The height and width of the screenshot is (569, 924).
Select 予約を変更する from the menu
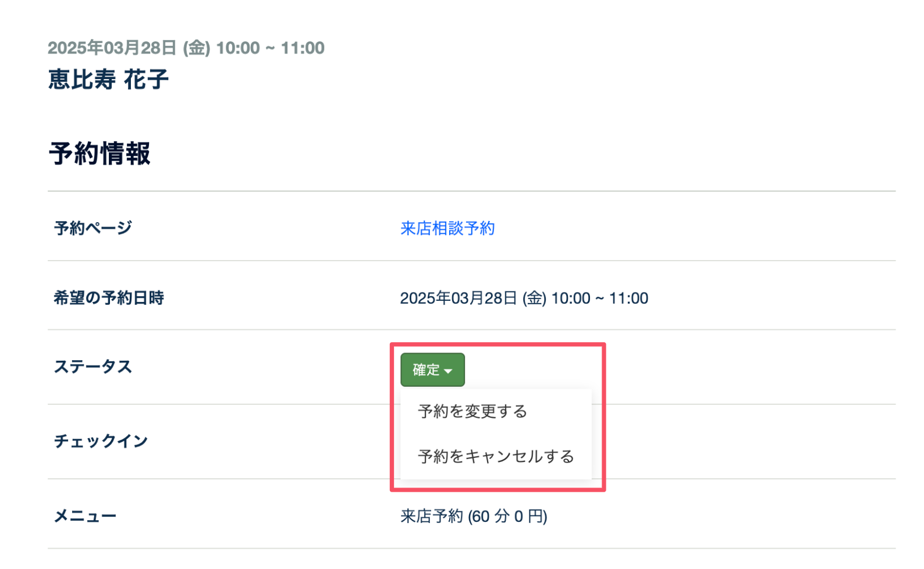click(x=472, y=412)
